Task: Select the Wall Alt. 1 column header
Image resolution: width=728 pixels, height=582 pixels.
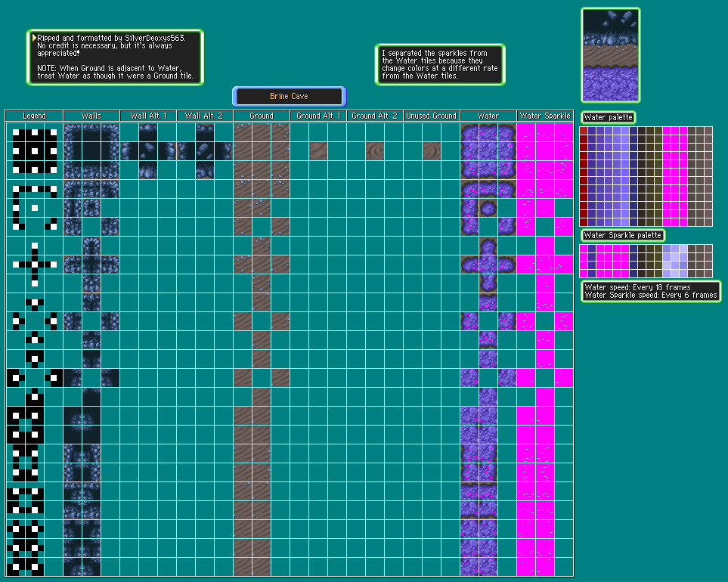Action: coord(148,116)
